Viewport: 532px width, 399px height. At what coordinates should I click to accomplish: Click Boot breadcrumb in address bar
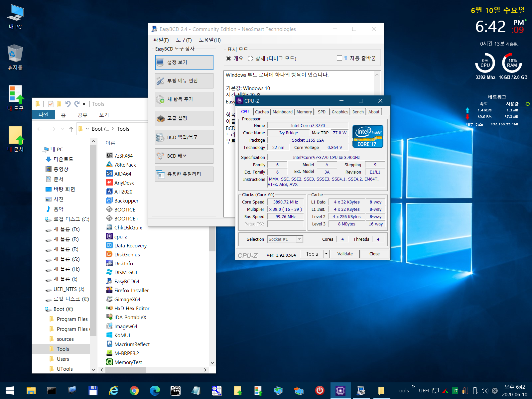pos(100,129)
